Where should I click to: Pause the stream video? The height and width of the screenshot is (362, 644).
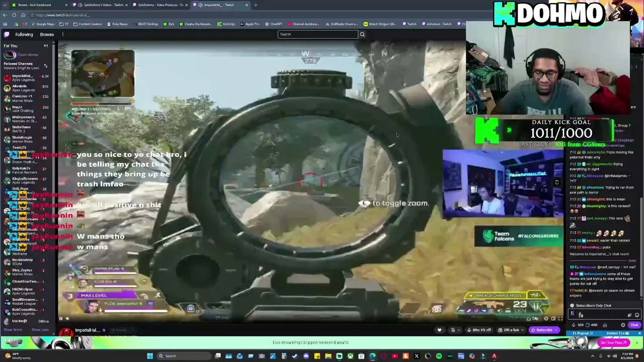(61, 318)
